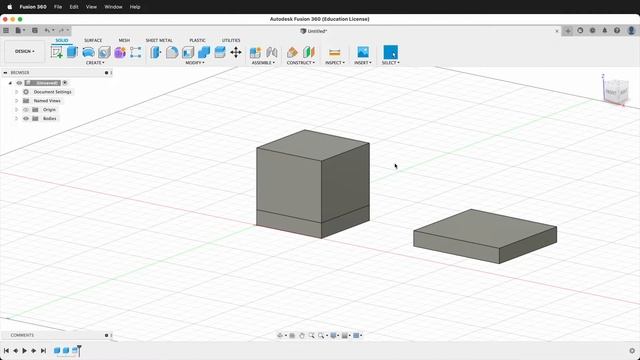
Task: Select the Revolve tool icon
Action: (x=88, y=52)
